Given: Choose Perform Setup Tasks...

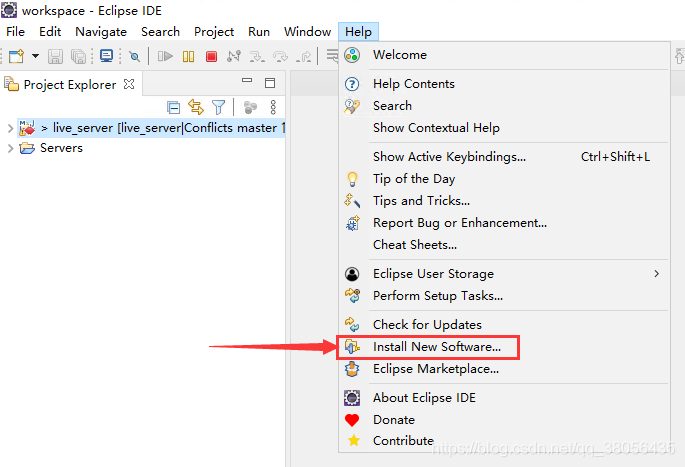Looking at the screenshot, I should [504, 296].
